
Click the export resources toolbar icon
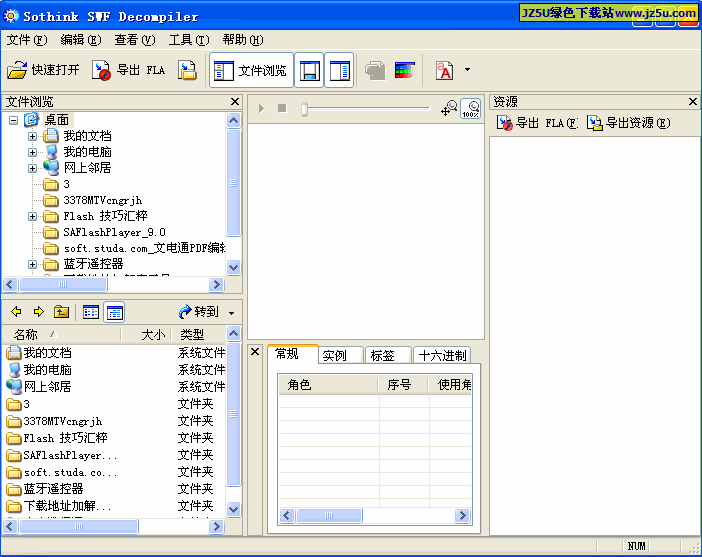click(188, 70)
